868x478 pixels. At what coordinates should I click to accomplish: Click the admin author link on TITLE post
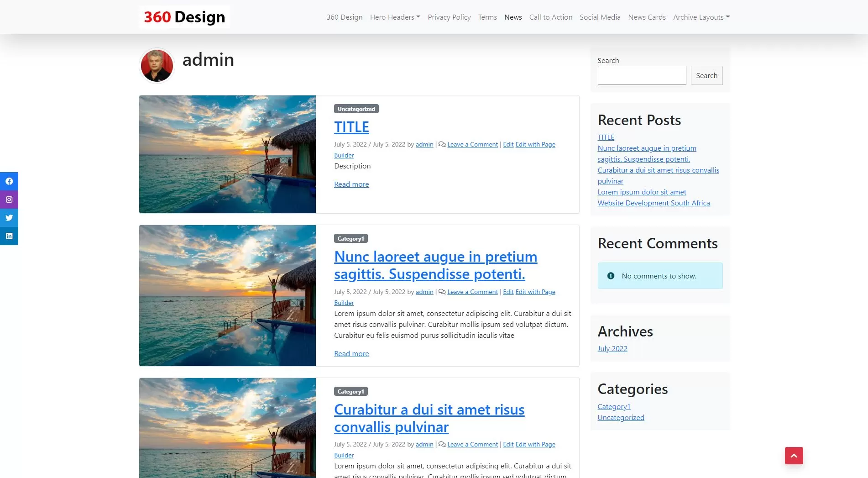(x=424, y=144)
